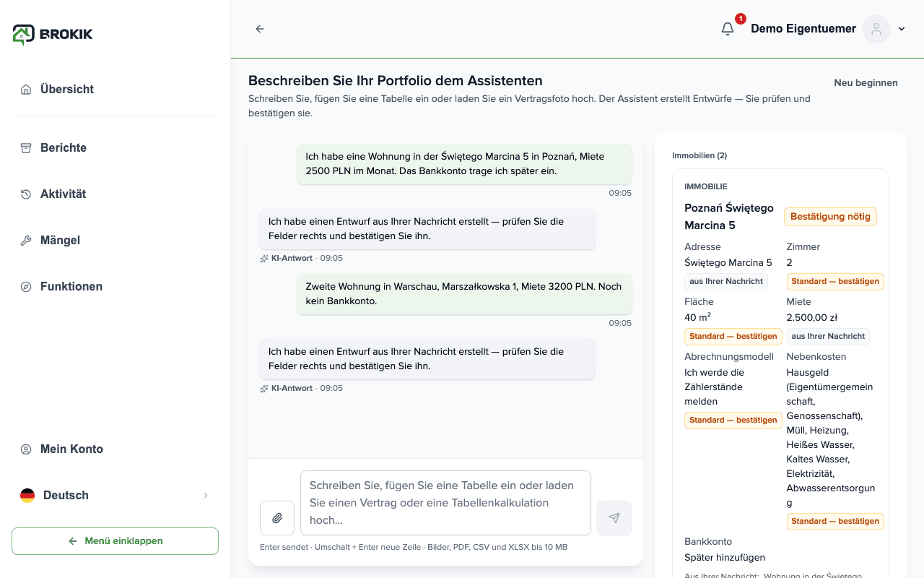Screen dimensions: 924x578
Task: Expand the Deutsch language chevron
Action: pos(206,496)
